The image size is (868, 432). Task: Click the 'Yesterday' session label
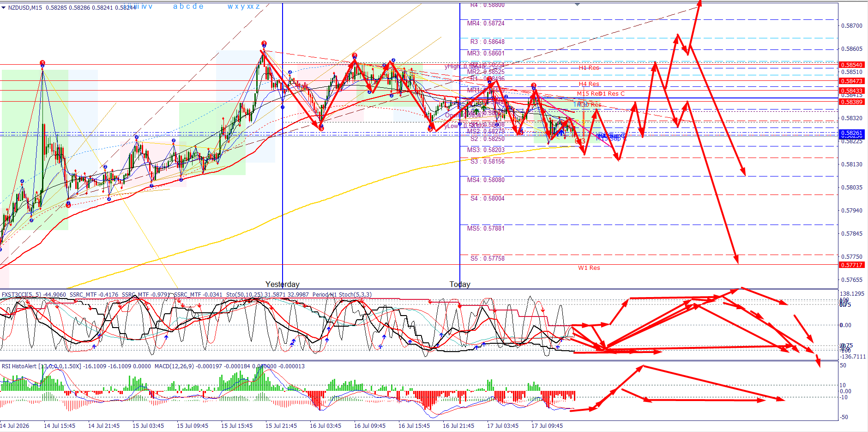[283, 284]
